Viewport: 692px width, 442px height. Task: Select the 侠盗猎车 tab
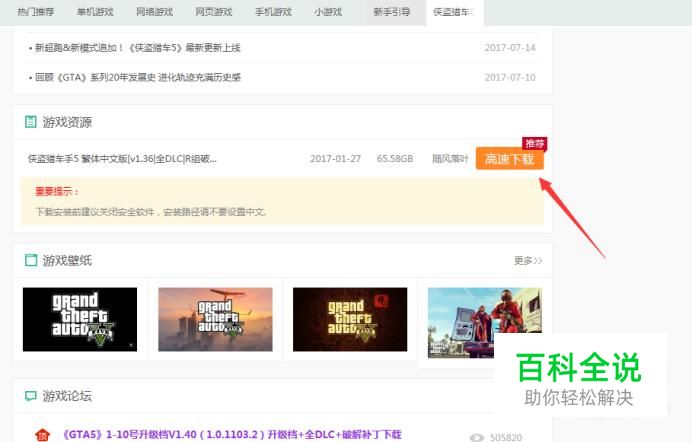click(x=455, y=12)
